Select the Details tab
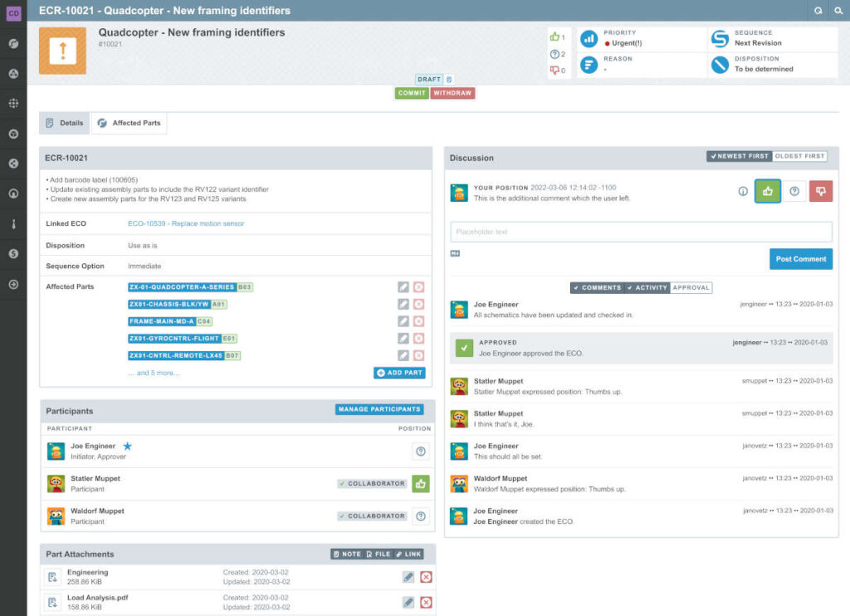 (x=65, y=123)
